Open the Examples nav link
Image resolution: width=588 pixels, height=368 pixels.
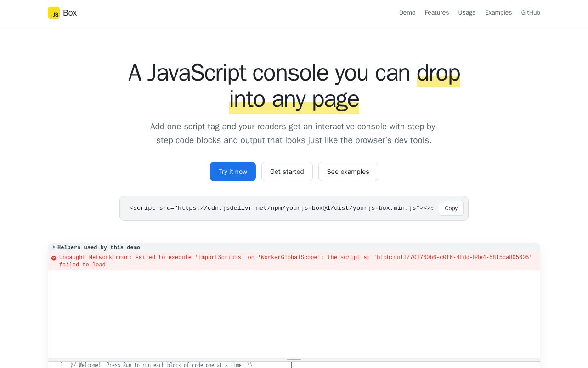coord(498,13)
